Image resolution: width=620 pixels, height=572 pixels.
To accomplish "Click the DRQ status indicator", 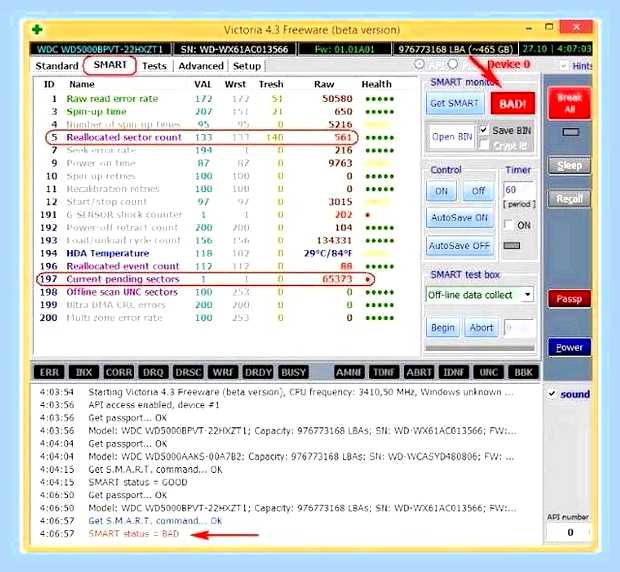I will (x=153, y=372).
